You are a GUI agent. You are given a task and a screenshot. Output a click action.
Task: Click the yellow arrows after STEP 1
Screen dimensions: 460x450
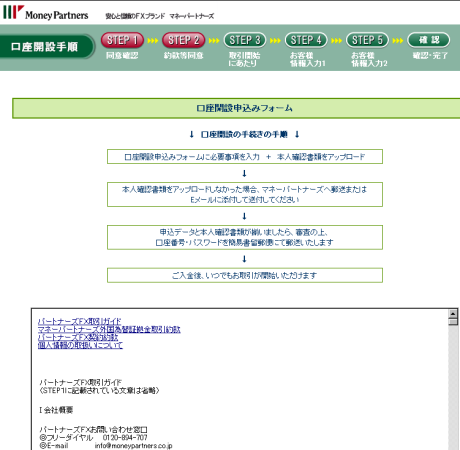coord(153,41)
